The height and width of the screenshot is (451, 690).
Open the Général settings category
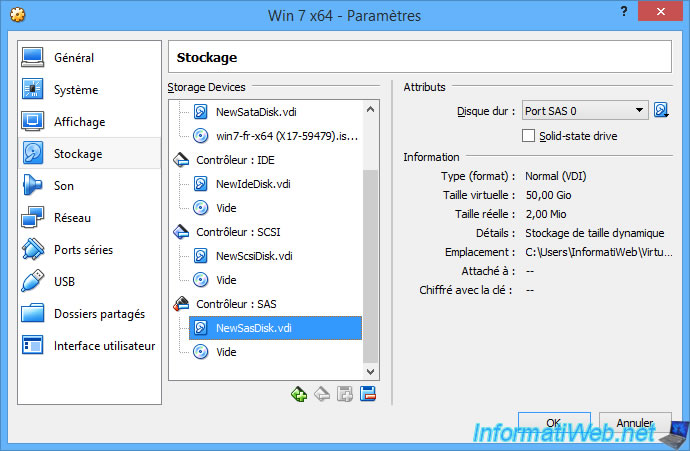coord(73,57)
